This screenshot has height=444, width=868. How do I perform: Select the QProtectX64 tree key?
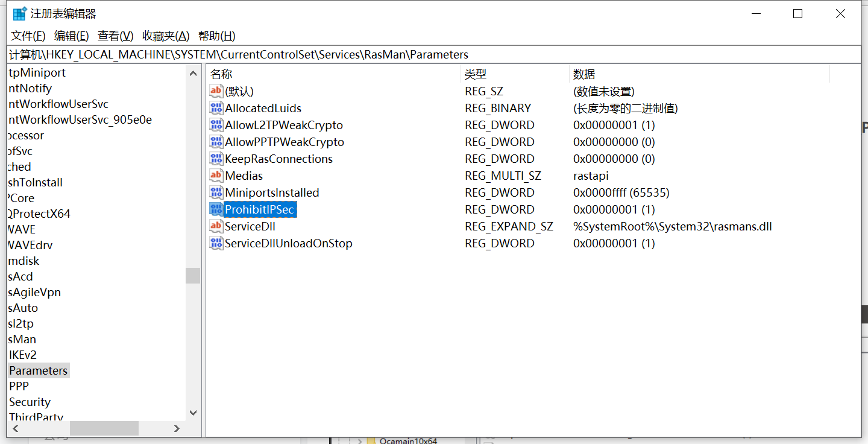tap(39, 214)
